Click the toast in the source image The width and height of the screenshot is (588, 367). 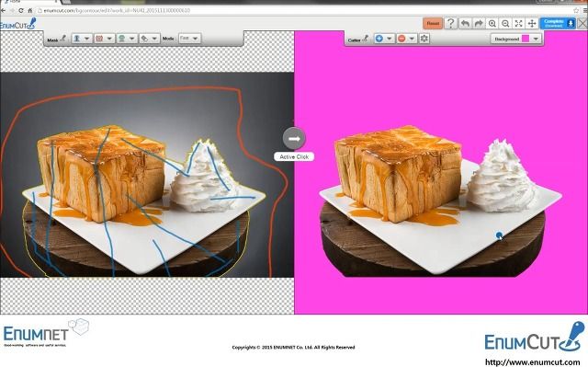(102, 173)
